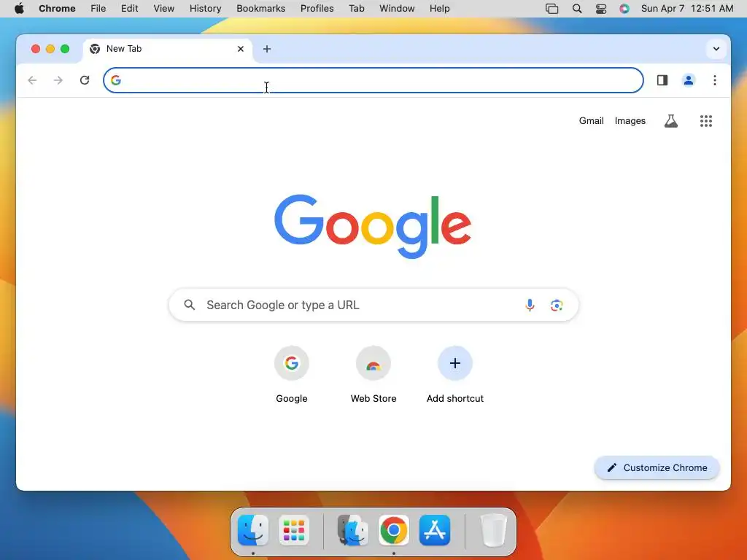
Task: Open the profile avatar menu
Action: click(689, 80)
